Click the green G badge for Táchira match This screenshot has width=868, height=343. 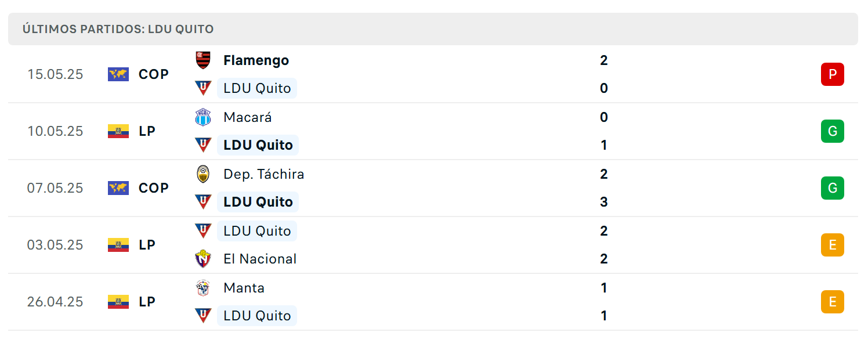click(x=833, y=188)
